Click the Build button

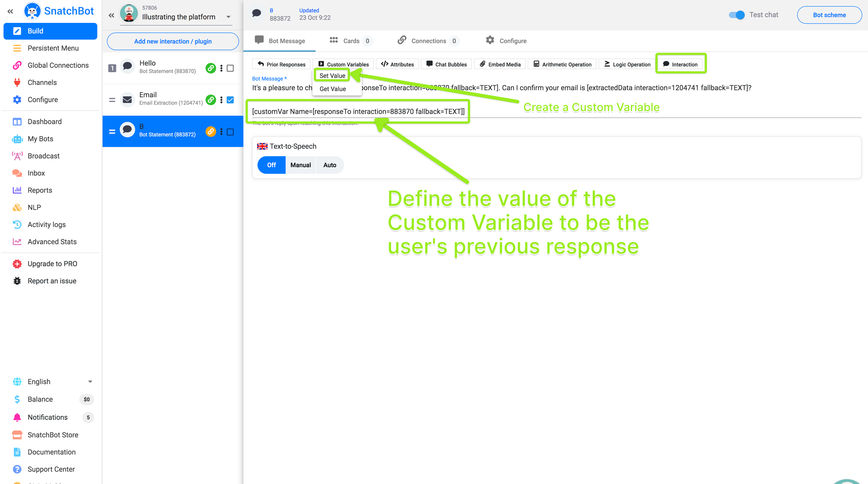(x=50, y=31)
